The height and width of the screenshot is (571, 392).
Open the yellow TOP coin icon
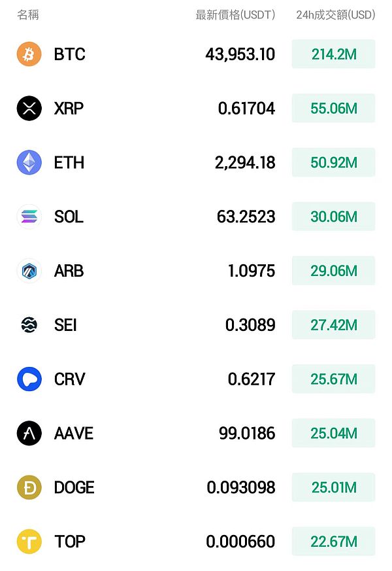tap(29, 542)
